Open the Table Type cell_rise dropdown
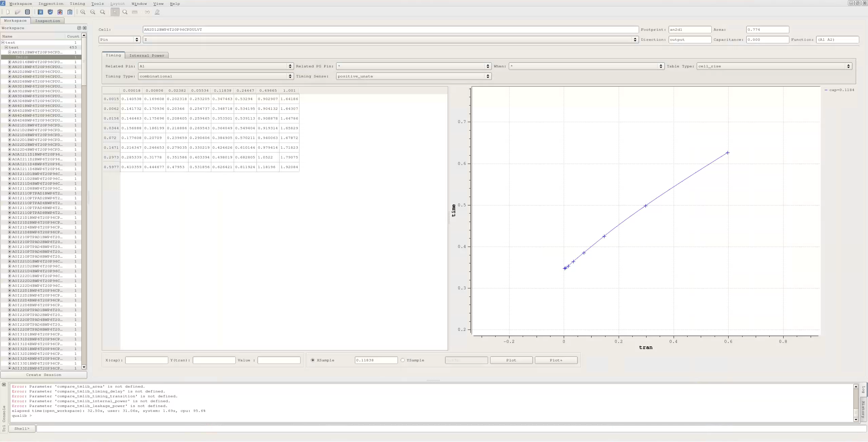The image size is (868, 442). click(774, 66)
